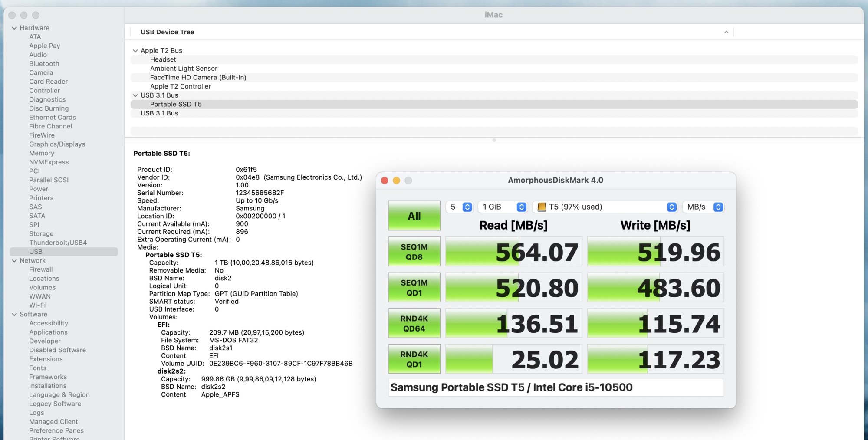Image resolution: width=868 pixels, height=440 pixels.
Task: Run all tests with the All button
Action: tap(414, 216)
